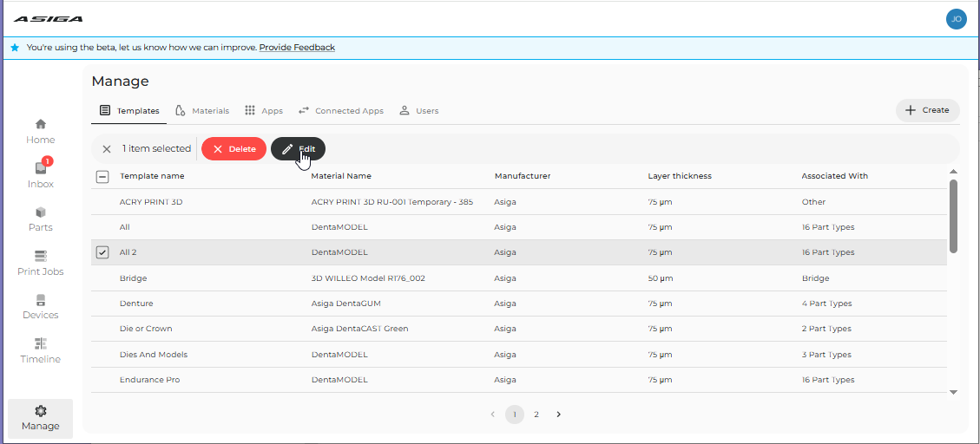Open the Timeline section

[41, 351]
